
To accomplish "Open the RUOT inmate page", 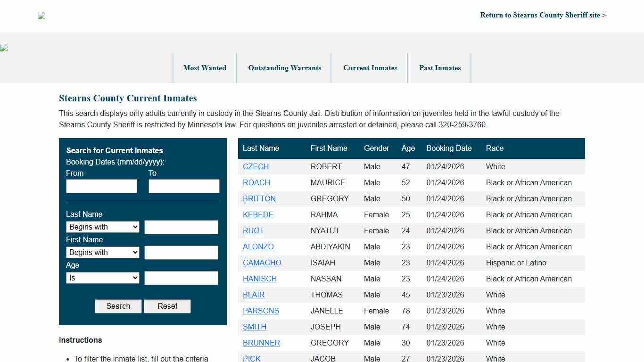I will [x=253, y=230].
